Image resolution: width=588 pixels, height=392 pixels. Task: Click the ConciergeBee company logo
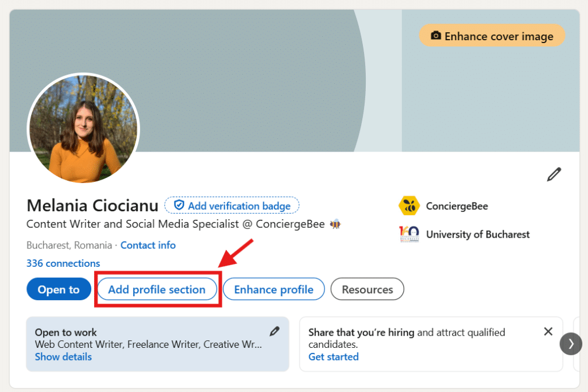(408, 205)
